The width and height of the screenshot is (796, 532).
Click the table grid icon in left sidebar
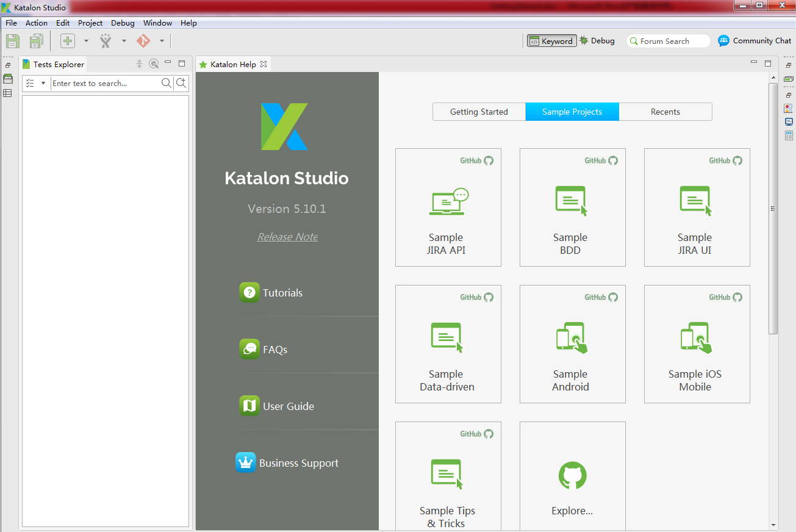8,93
